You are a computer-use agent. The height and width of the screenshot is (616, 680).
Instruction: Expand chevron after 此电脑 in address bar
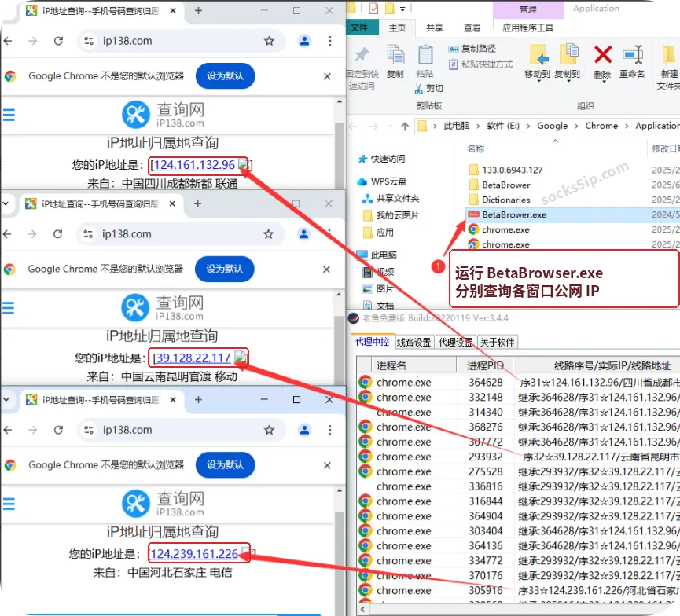point(478,126)
